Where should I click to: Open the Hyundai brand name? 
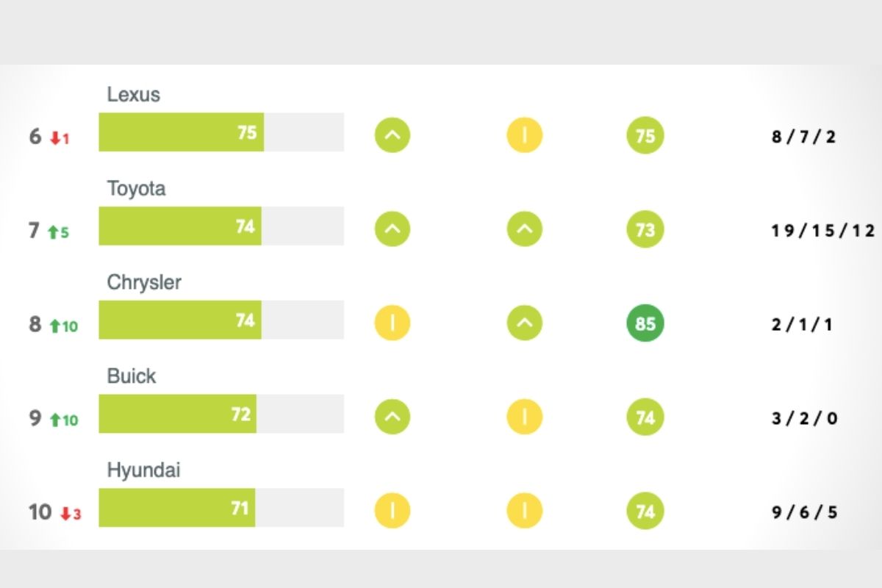click(x=144, y=471)
